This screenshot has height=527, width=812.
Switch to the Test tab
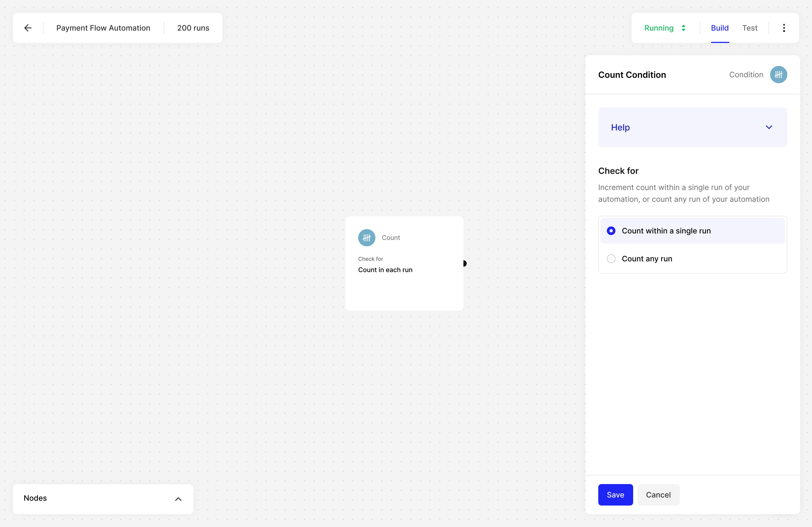(x=749, y=28)
